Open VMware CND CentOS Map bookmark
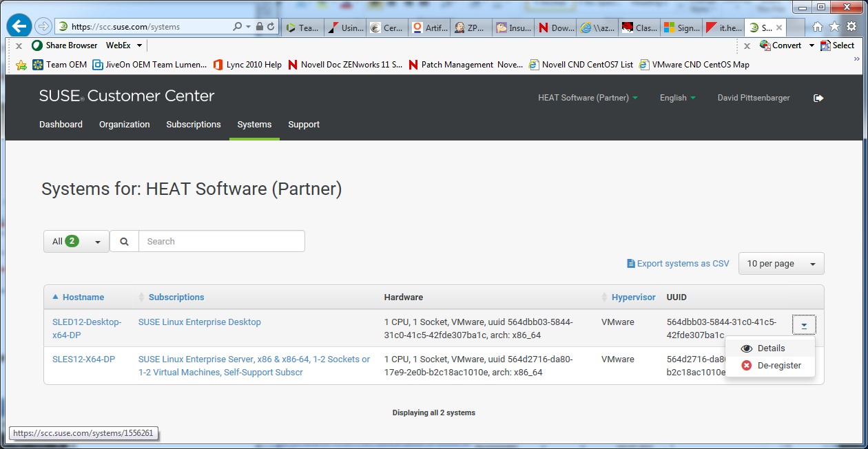 [694, 65]
